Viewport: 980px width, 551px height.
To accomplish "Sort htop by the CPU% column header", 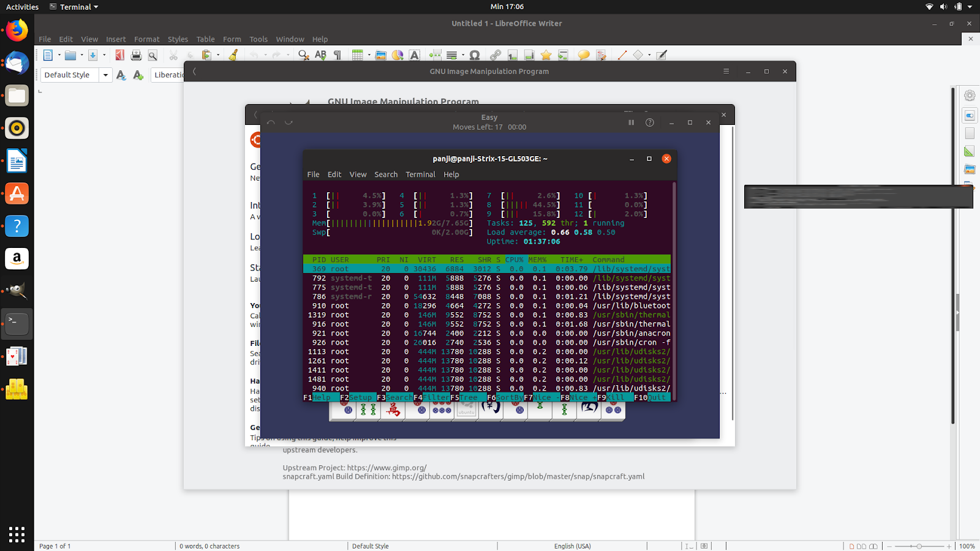I will click(x=514, y=260).
